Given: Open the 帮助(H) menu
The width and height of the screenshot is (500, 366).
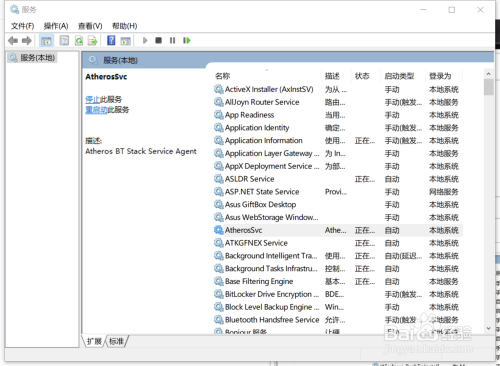Looking at the screenshot, I should [124, 26].
